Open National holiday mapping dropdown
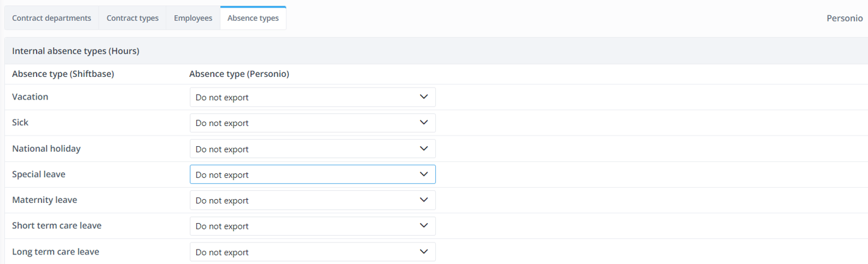 click(x=312, y=149)
